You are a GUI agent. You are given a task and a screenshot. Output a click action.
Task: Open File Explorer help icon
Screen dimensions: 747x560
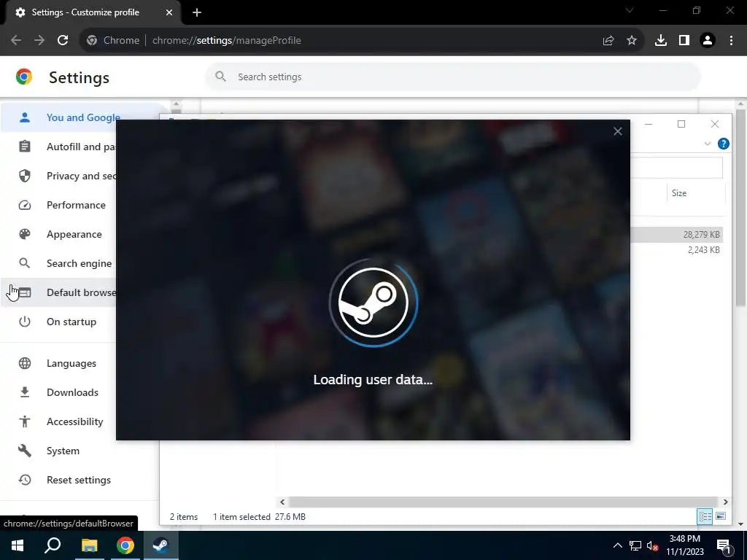[x=723, y=144]
